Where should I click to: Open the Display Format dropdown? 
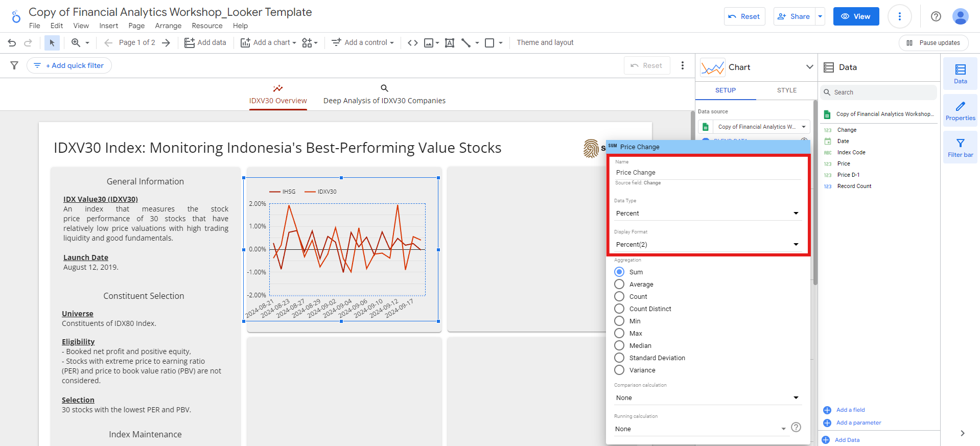pyautogui.click(x=708, y=245)
